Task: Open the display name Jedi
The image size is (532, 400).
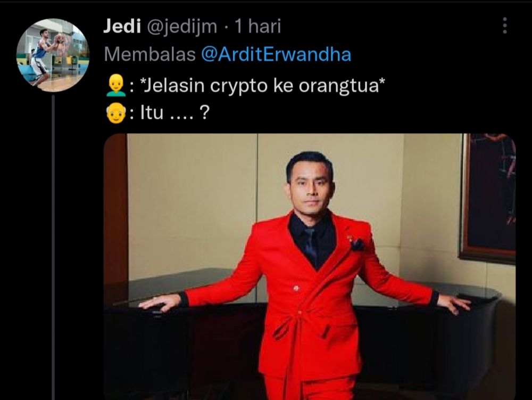Action: (122, 26)
